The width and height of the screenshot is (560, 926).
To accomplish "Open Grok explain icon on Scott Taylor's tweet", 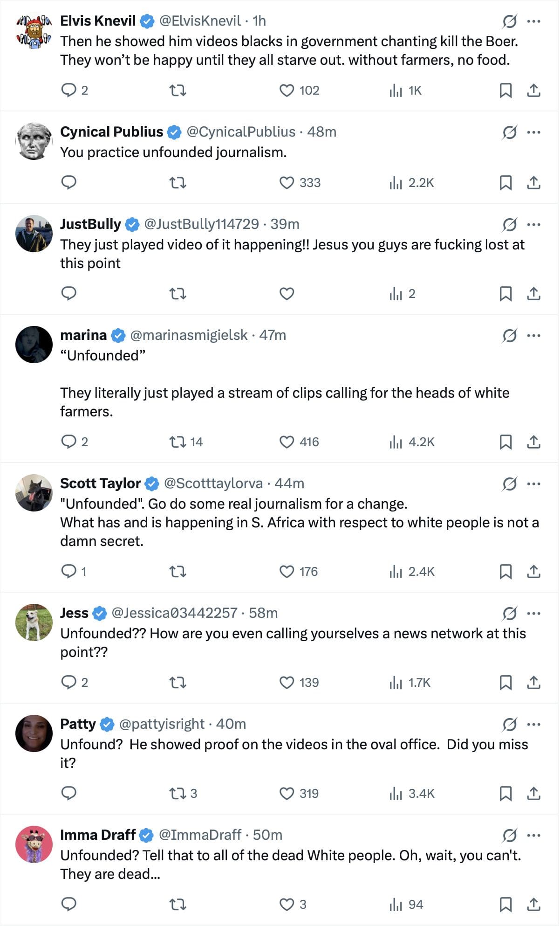I will click(x=509, y=484).
